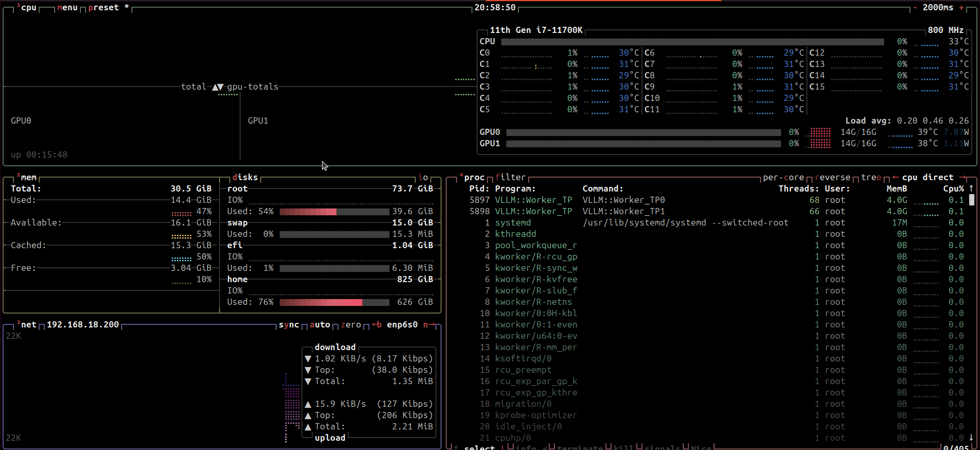Toggle process tree view

[871, 177]
